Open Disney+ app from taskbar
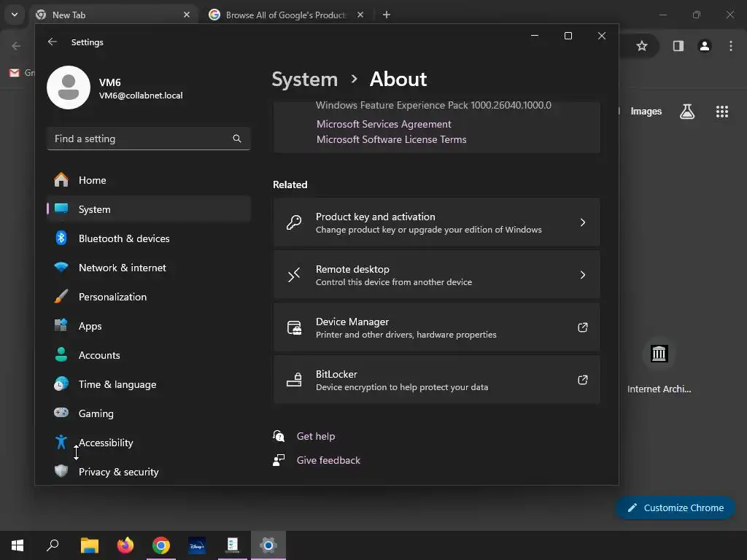Screen dimensions: 747x560 tap(197, 545)
